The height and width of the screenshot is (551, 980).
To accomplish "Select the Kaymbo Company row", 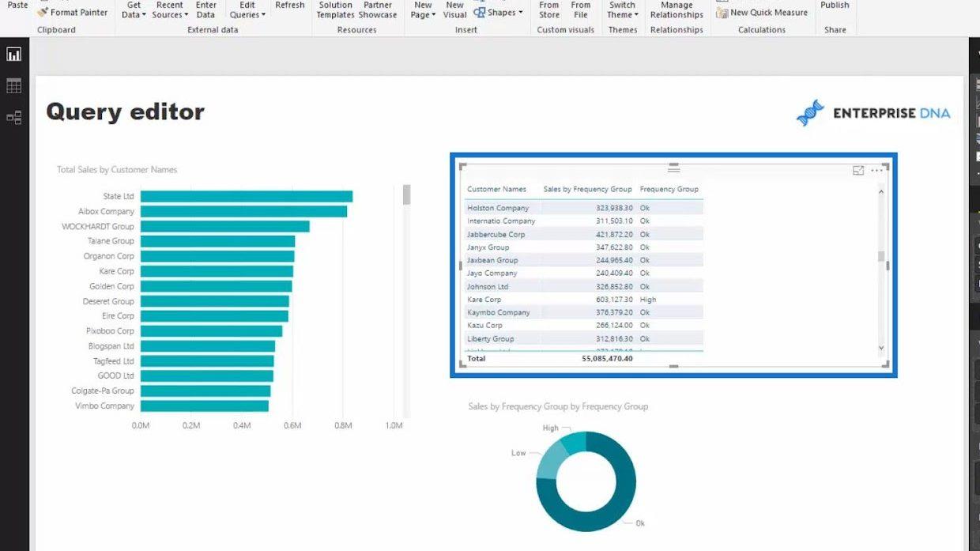I will click(x=583, y=312).
